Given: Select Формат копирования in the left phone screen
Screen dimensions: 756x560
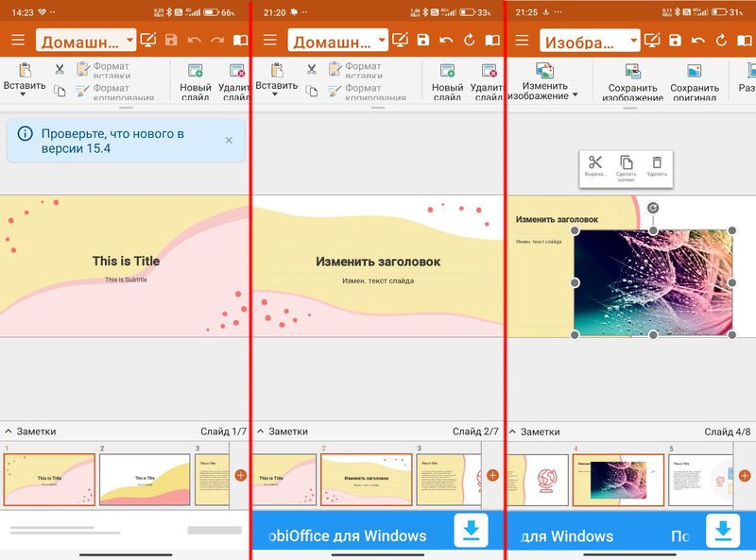Looking at the screenshot, I should 114,92.
